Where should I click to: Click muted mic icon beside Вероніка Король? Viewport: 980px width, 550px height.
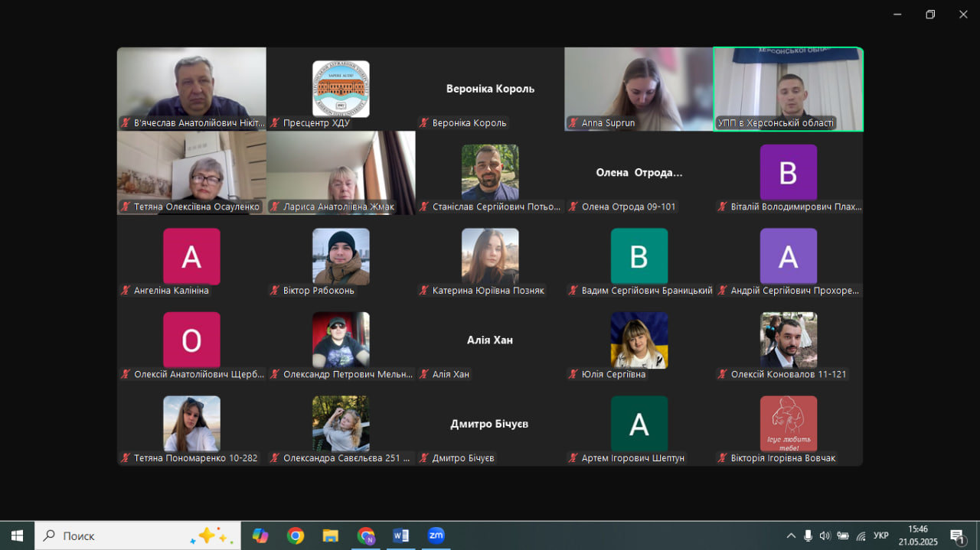pos(423,122)
